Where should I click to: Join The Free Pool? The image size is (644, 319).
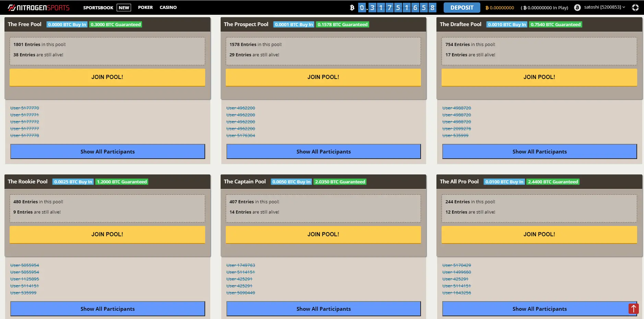(107, 77)
